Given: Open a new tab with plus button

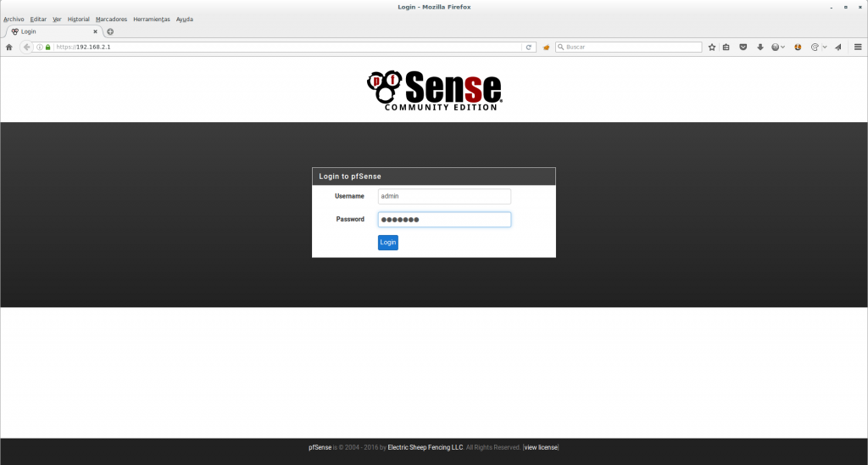Looking at the screenshot, I should pyautogui.click(x=110, y=31).
